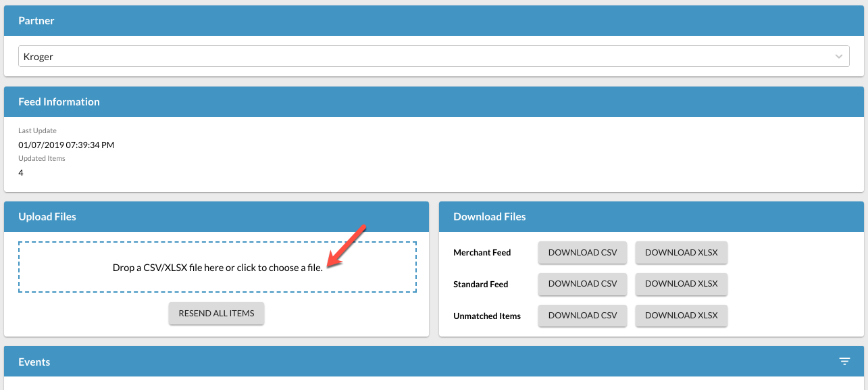Select the Download Files panel title
The height and width of the screenshot is (390, 868).
pos(490,217)
